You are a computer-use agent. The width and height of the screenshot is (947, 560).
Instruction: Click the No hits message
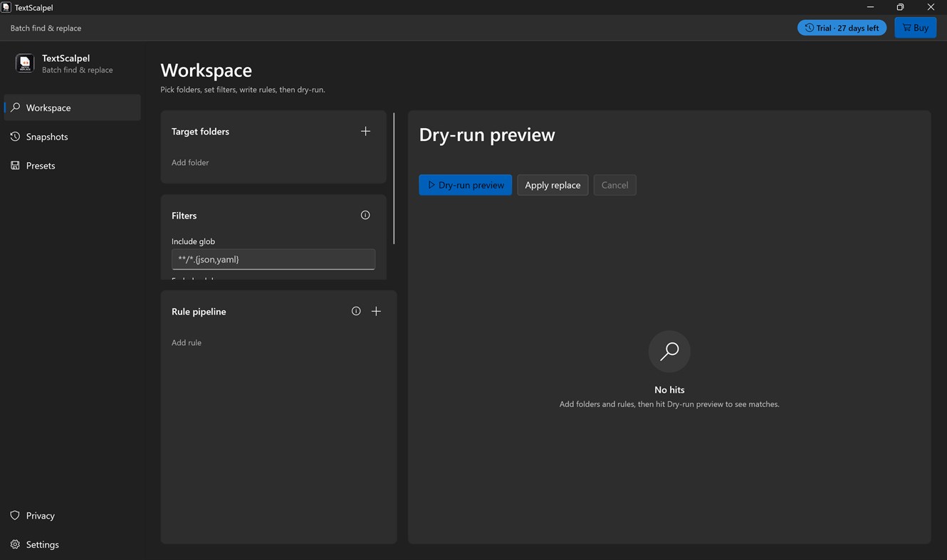pyautogui.click(x=669, y=390)
